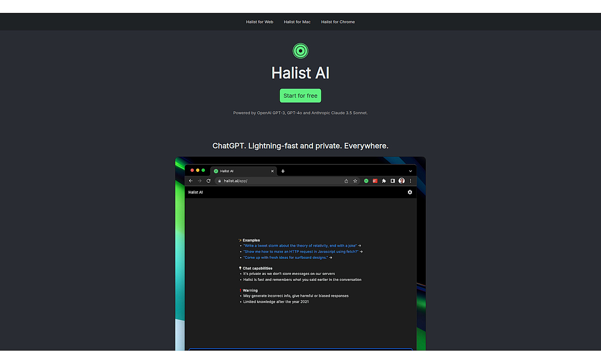Click the Start for free button
Image resolution: width=601 pixels, height=364 pixels.
point(300,96)
